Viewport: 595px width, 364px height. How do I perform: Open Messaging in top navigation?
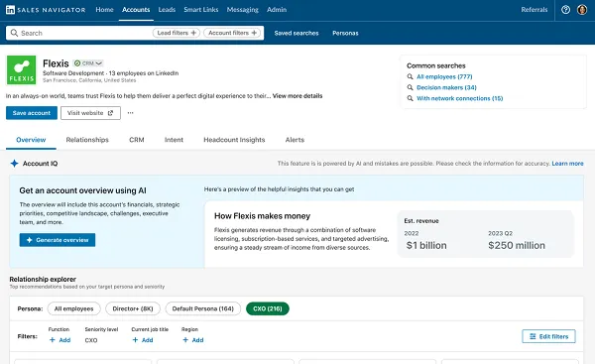(x=243, y=10)
